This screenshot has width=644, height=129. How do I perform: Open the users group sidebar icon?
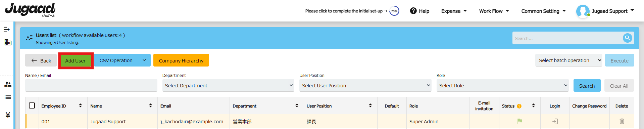(8, 84)
